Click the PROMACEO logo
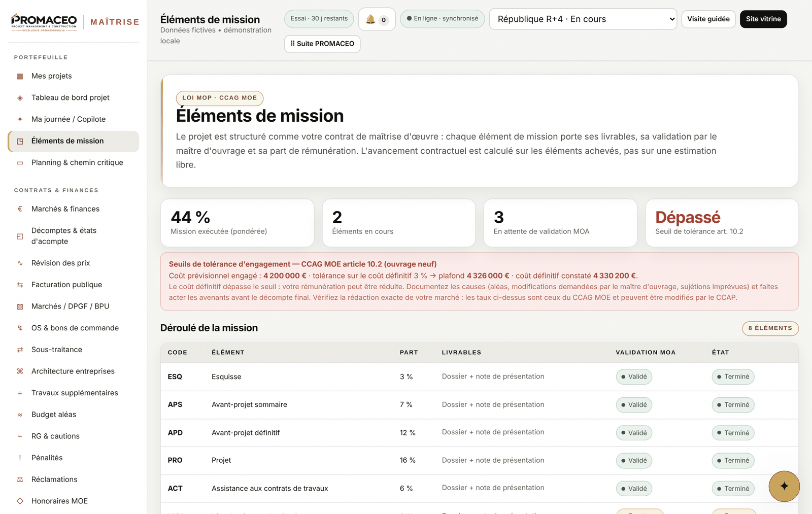This screenshot has width=812, height=514. coord(44,22)
